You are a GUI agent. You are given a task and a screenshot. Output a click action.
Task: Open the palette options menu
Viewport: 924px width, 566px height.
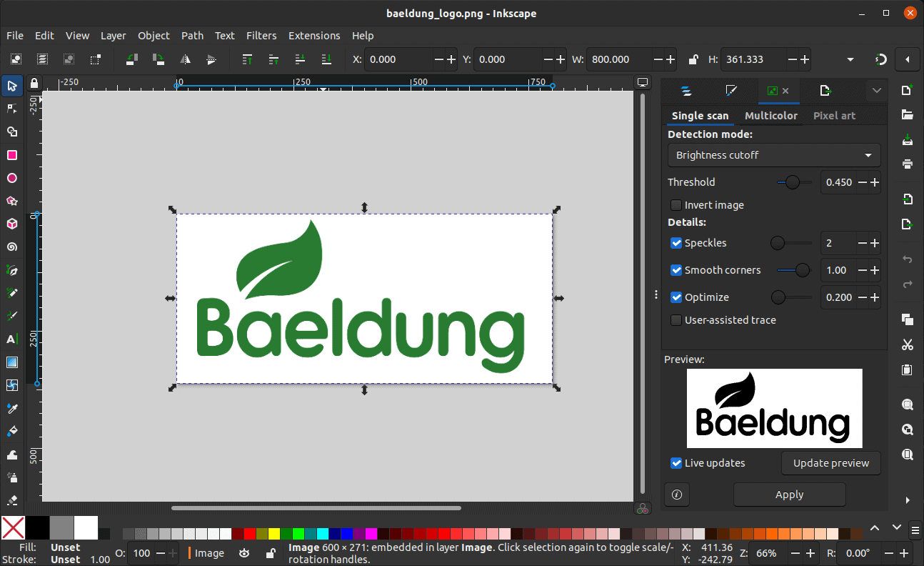915,530
